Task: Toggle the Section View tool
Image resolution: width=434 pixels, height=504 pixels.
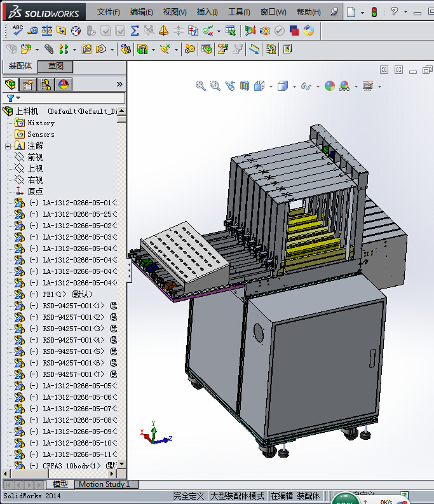Action: [245, 86]
